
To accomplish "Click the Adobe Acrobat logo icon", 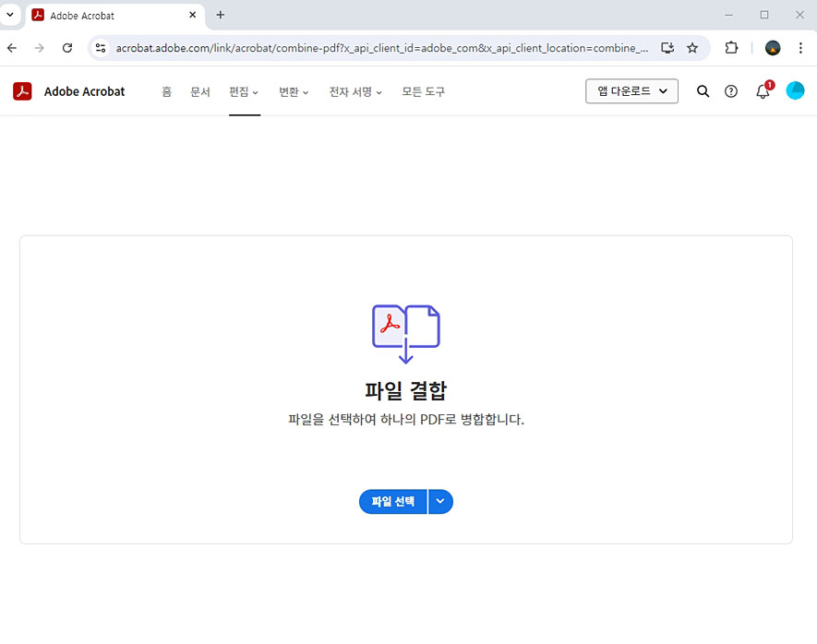I will coord(22,91).
